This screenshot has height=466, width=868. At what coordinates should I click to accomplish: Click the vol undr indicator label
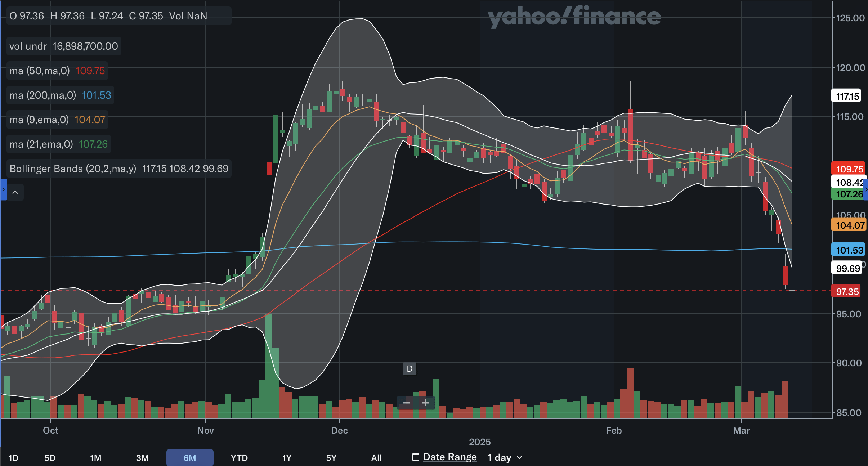click(64, 46)
